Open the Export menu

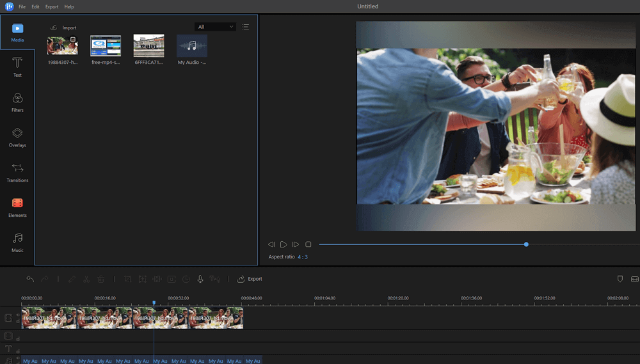(x=51, y=6)
